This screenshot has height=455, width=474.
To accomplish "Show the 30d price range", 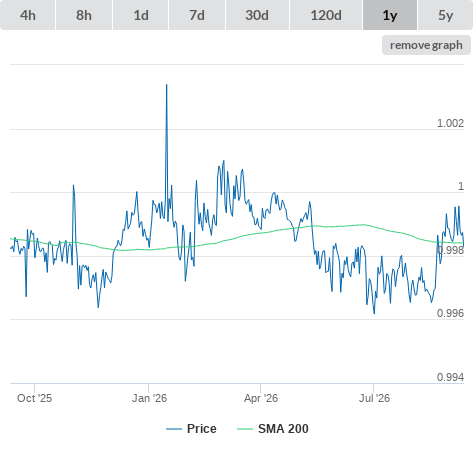I will click(257, 15).
